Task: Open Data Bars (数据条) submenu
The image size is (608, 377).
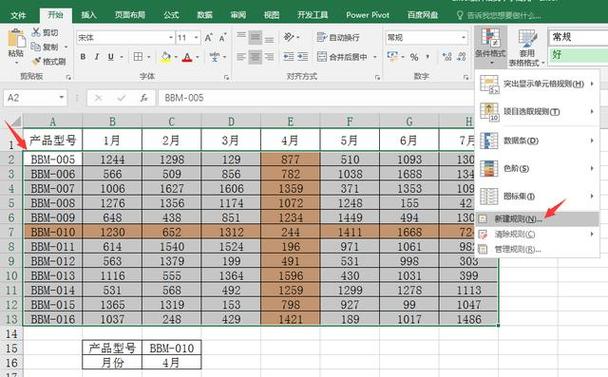Action: pos(537,140)
